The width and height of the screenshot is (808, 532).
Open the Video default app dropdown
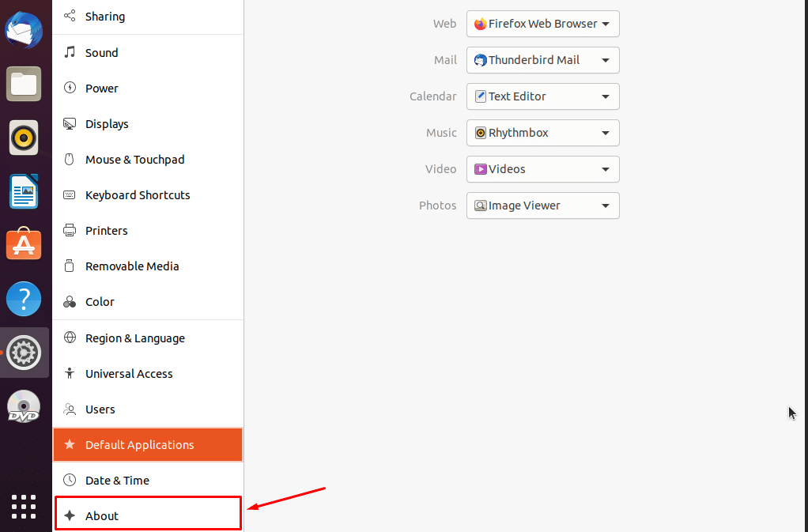pyautogui.click(x=542, y=169)
